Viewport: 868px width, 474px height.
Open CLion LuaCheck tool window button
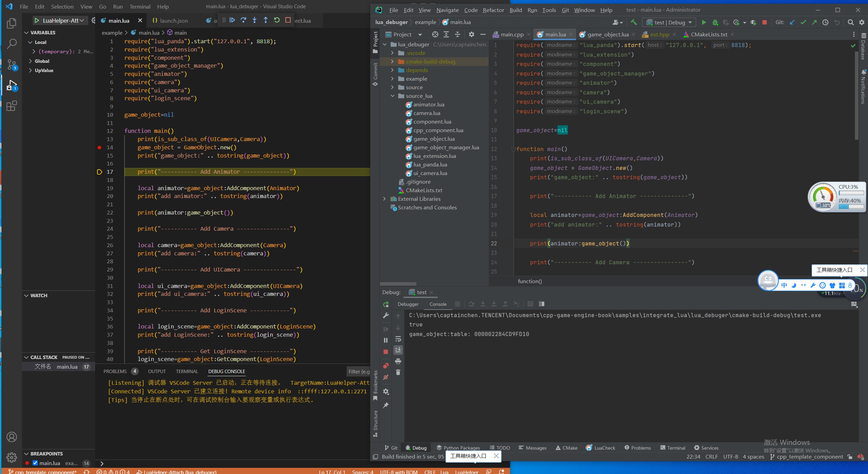(x=600, y=448)
